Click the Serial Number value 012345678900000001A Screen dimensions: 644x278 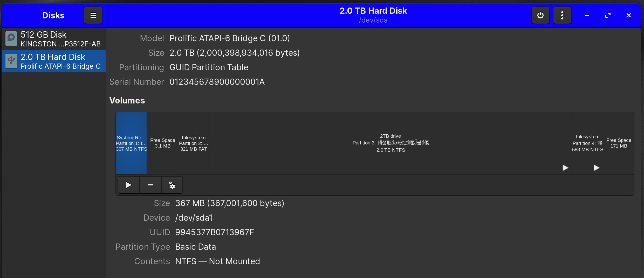tap(217, 82)
